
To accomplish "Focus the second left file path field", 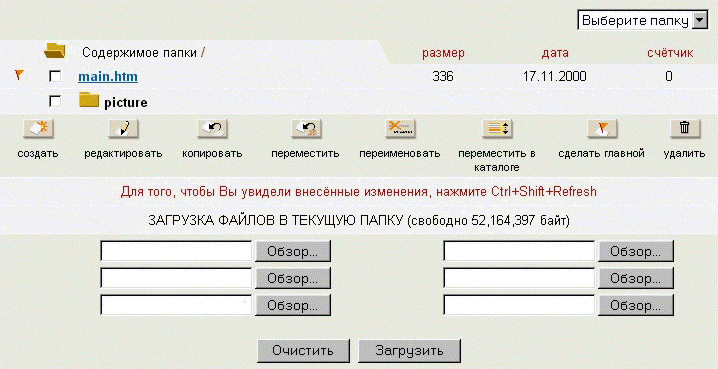I will point(176,278).
